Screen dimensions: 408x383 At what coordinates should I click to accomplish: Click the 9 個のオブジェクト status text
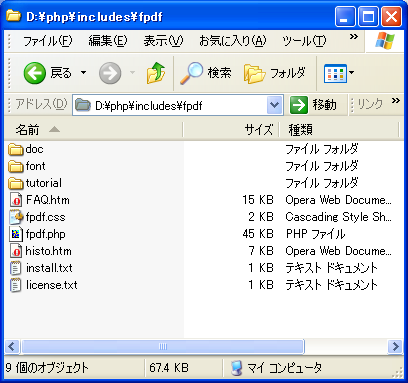(47, 368)
